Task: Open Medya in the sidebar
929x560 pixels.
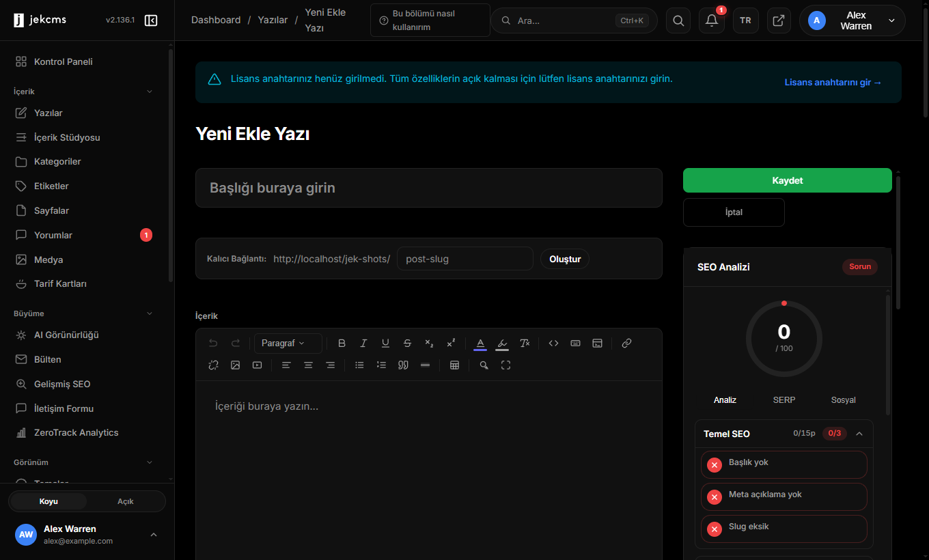Action: [x=84, y=260]
